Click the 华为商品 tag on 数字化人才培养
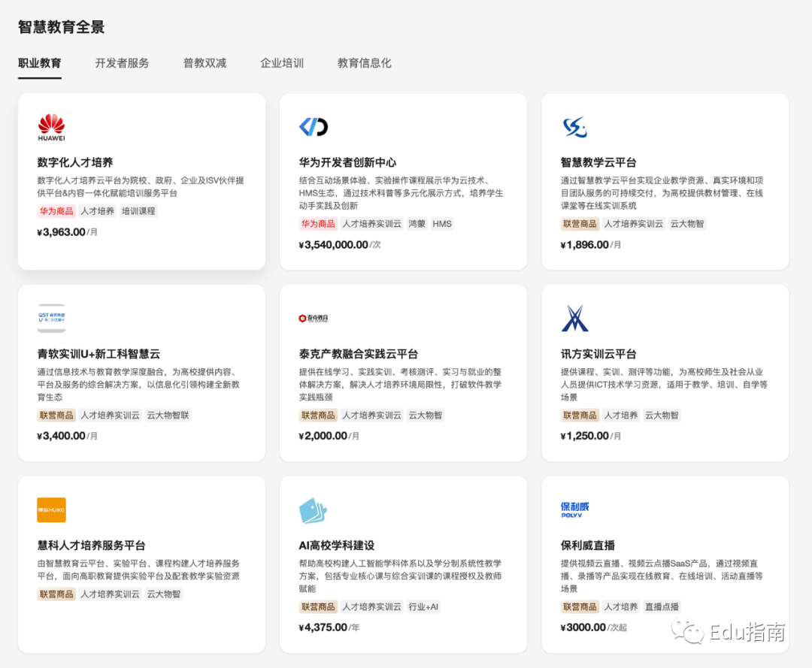Viewport: 812px width, 668px height. click(56, 211)
